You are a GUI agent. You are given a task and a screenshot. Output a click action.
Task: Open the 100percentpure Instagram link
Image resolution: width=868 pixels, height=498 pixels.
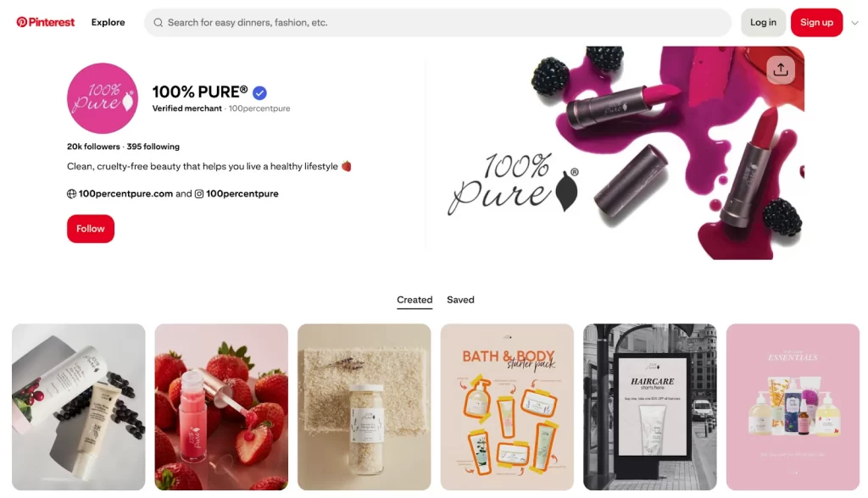pos(242,194)
